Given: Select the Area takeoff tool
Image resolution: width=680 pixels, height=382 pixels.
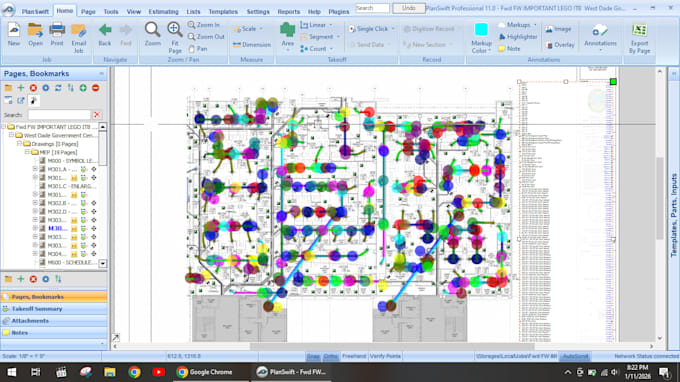Looking at the screenshot, I should [x=287, y=35].
